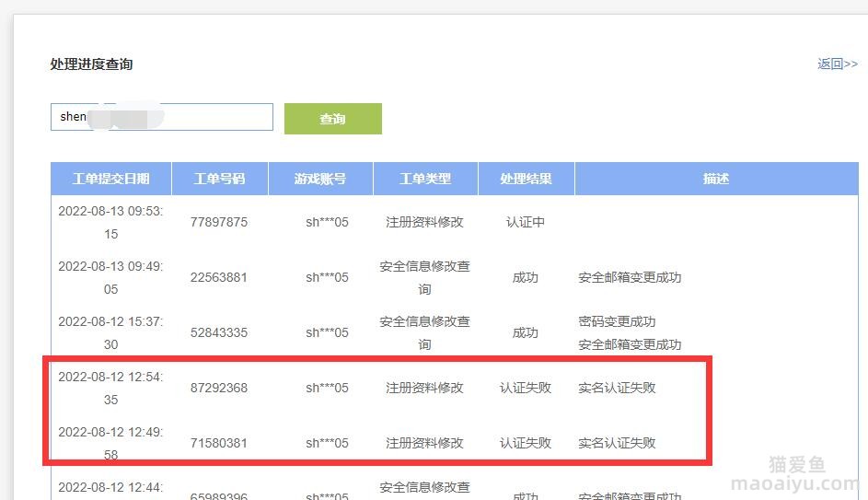Click the date 2022-08-12 12:54:35
This screenshot has width=868, height=500.
[x=110, y=389]
